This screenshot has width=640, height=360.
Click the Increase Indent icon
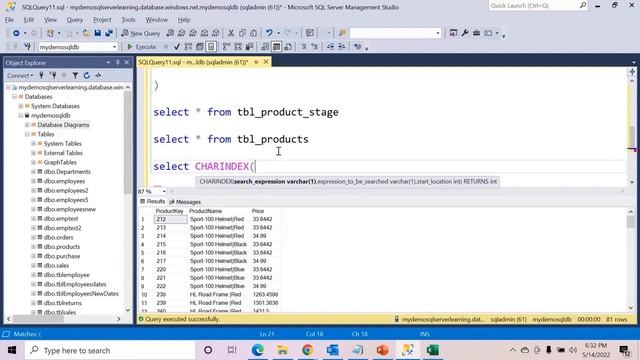pos(342,47)
